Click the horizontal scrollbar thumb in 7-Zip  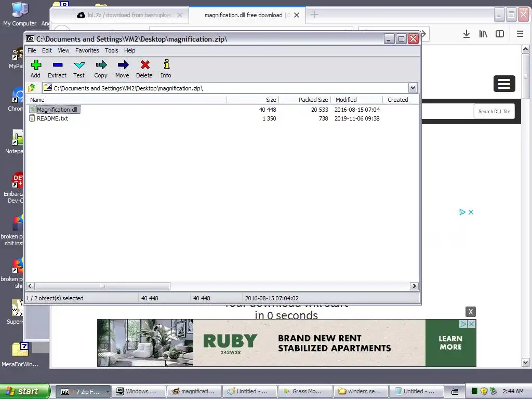[x=102, y=286]
